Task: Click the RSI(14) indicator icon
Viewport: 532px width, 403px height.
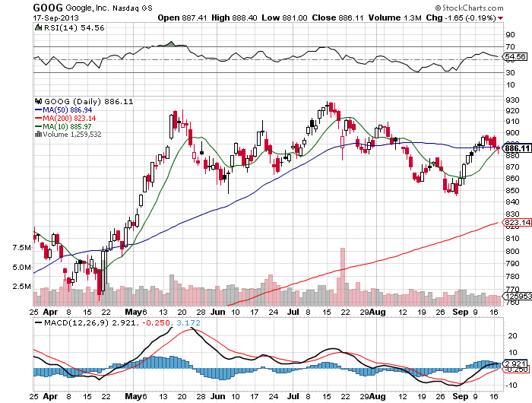Action: click(x=38, y=27)
